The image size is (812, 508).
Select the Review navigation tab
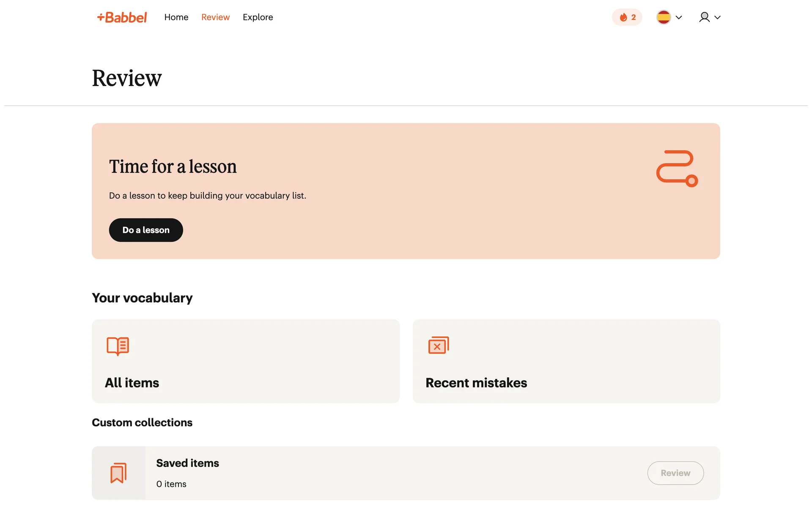click(215, 17)
